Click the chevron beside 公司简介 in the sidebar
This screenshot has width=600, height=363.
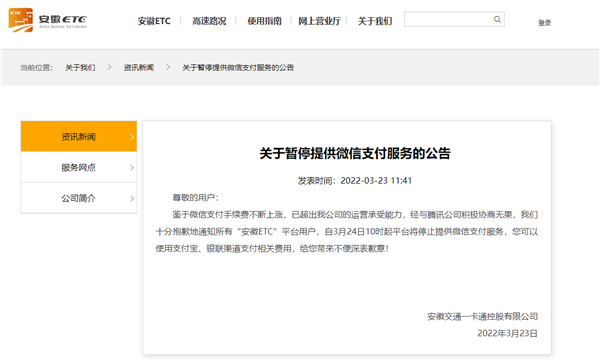coord(132,198)
